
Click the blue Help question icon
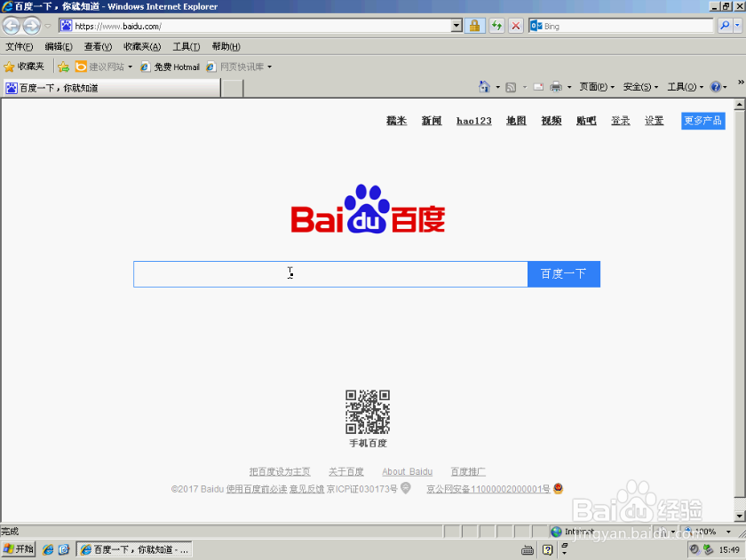pyautogui.click(x=715, y=86)
